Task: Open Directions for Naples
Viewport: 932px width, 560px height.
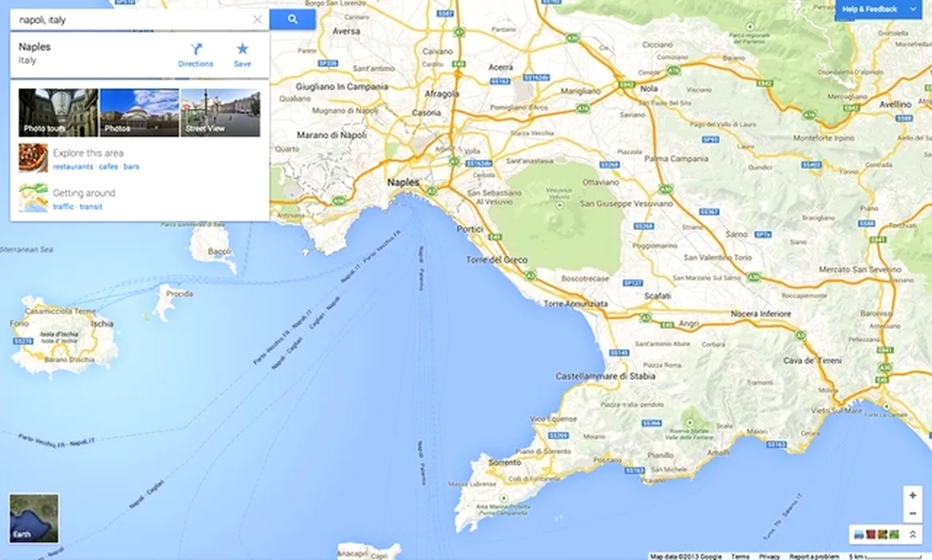Action: [195, 55]
